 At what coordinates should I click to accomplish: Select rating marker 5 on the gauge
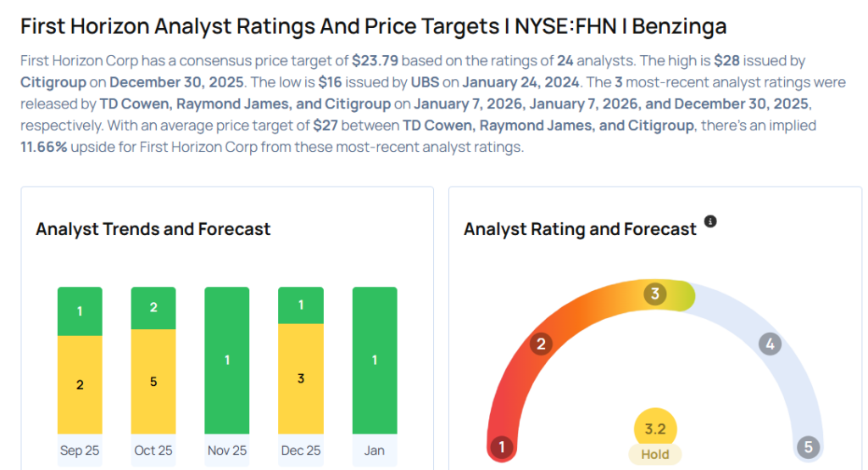[808, 447]
